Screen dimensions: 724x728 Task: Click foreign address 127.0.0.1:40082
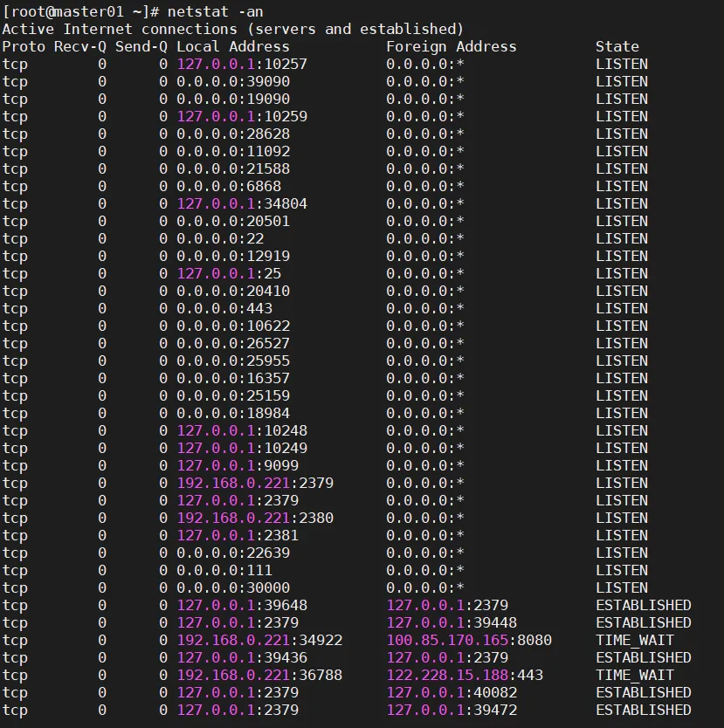pos(452,693)
